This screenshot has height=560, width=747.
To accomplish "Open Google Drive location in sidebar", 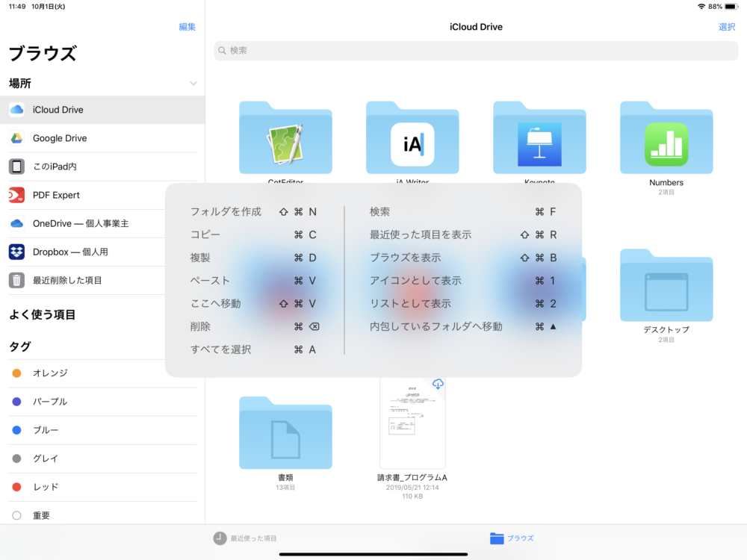I will click(60, 138).
